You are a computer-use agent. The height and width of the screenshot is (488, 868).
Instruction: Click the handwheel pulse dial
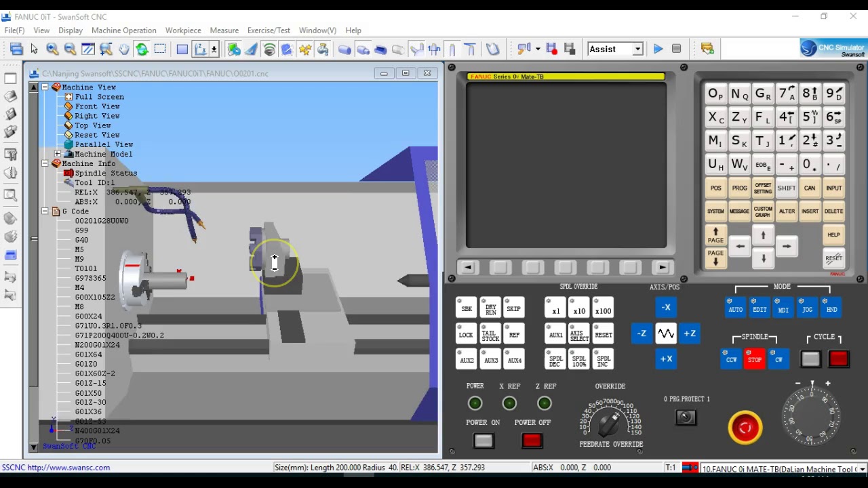[812, 415]
